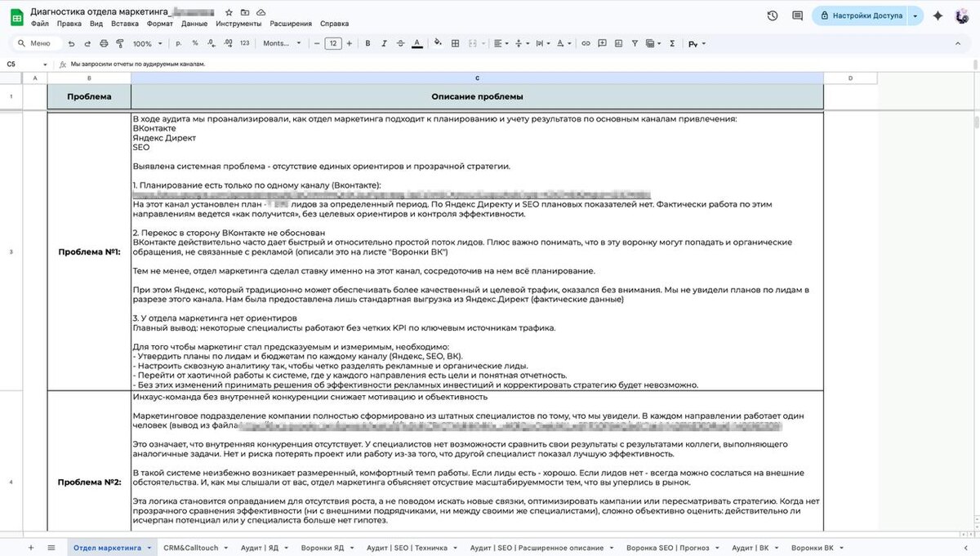980x556 pixels.
Task: Open the Gemini sparkle assistant
Action: (x=938, y=16)
